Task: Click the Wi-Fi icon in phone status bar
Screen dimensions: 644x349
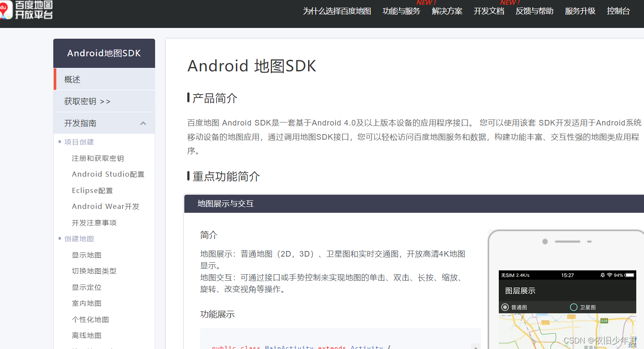Action: 609,275
